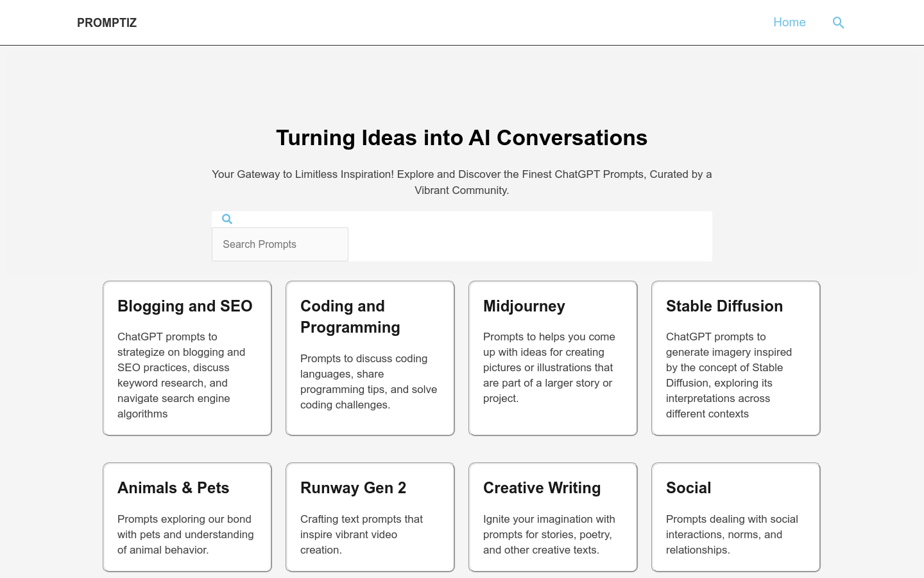Screen dimensions: 924x578
Task: Select the Creative Writing category card
Action: [553, 517]
